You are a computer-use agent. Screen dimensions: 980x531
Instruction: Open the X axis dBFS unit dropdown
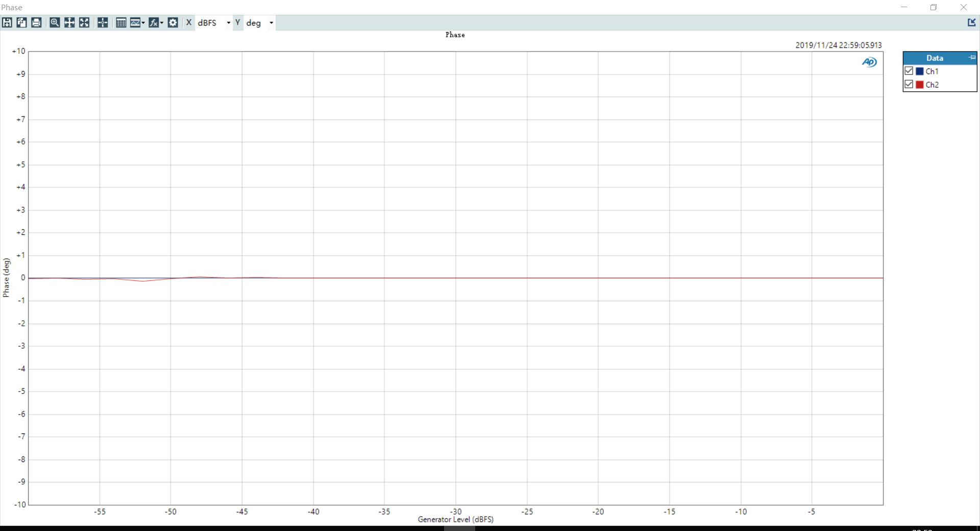[x=228, y=23]
